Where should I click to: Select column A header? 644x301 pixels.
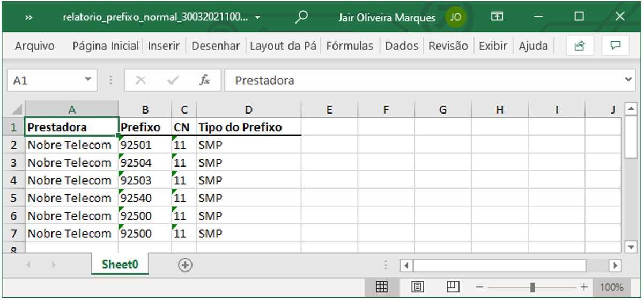[x=72, y=110]
